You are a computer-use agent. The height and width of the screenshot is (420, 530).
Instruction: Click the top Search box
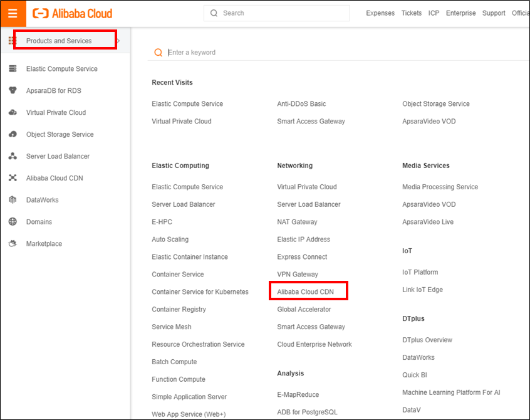[x=282, y=13]
